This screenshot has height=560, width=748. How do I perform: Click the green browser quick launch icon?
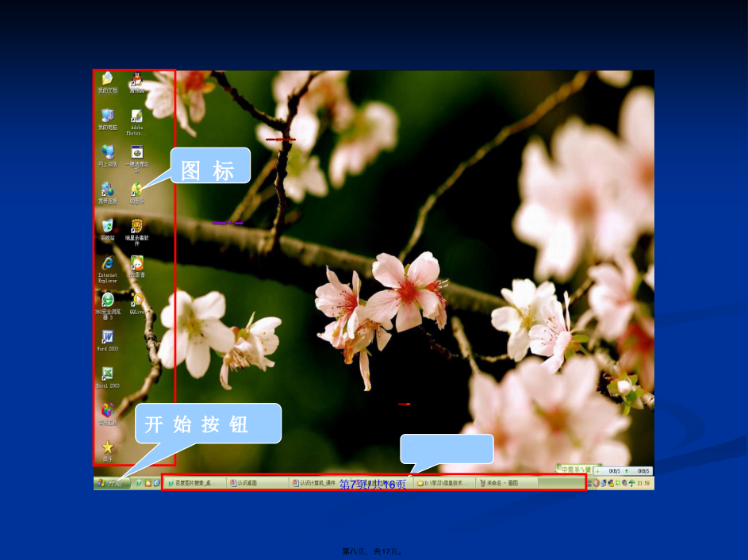click(x=139, y=483)
